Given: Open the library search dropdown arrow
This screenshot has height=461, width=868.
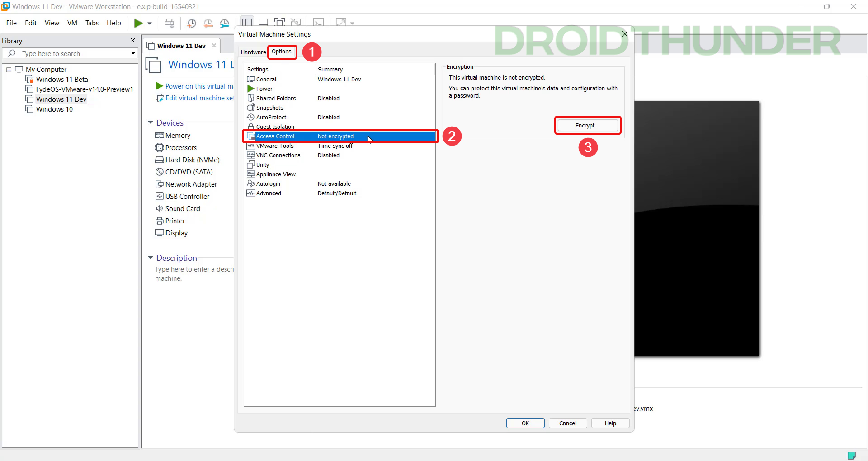Looking at the screenshot, I should (x=133, y=53).
